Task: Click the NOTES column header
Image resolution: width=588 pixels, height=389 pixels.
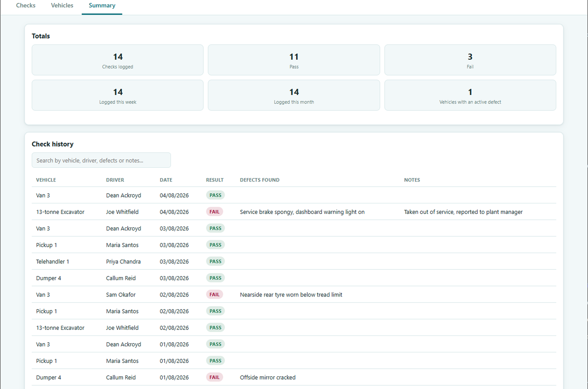Action: [x=412, y=180]
